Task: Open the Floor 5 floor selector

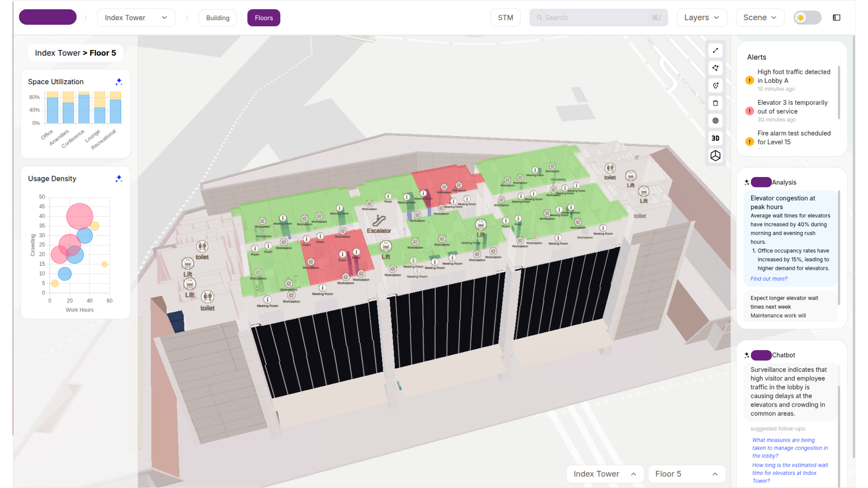Action: [686, 474]
